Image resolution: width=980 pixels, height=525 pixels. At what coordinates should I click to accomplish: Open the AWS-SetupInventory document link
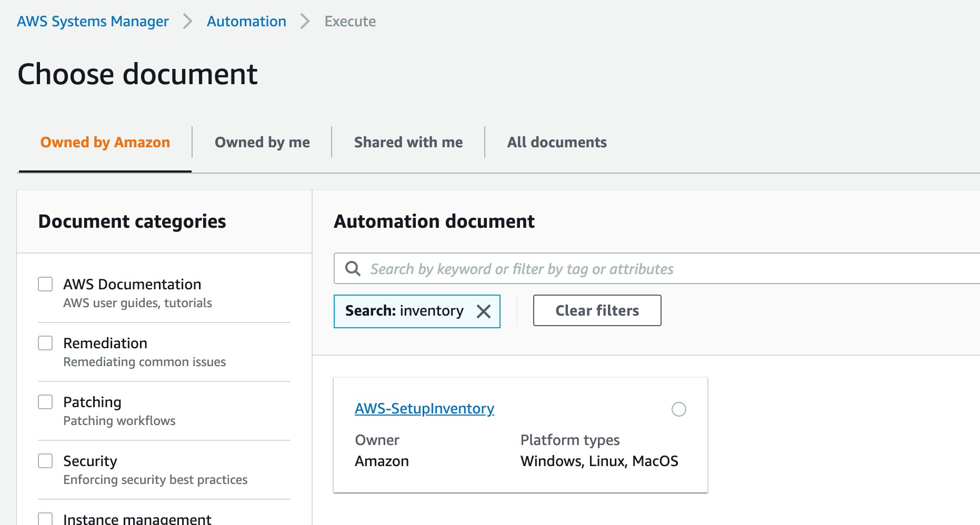coord(425,409)
